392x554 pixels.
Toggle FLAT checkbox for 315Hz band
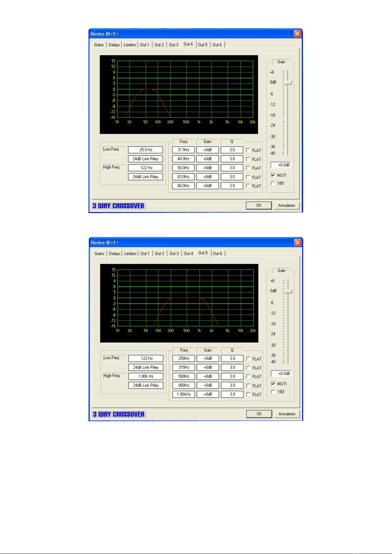pyautogui.click(x=249, y=368)
